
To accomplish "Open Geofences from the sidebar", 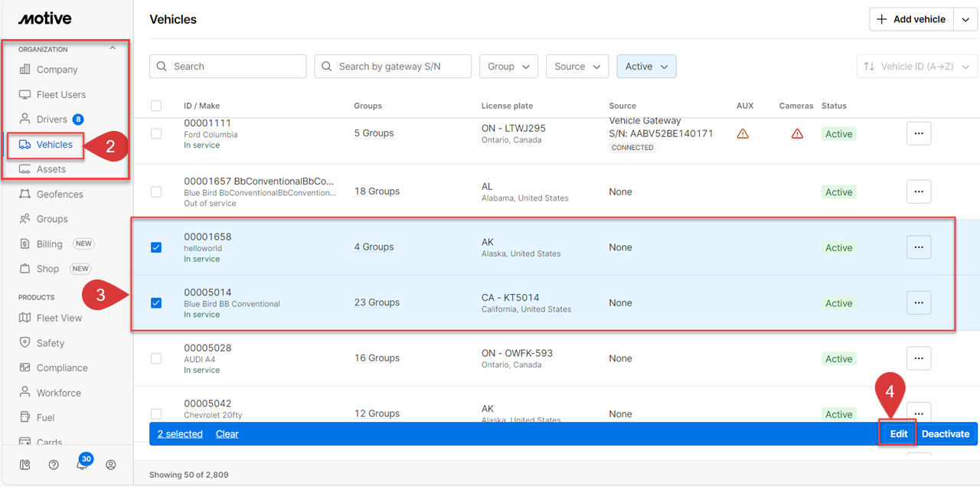I will coord(60,194).
